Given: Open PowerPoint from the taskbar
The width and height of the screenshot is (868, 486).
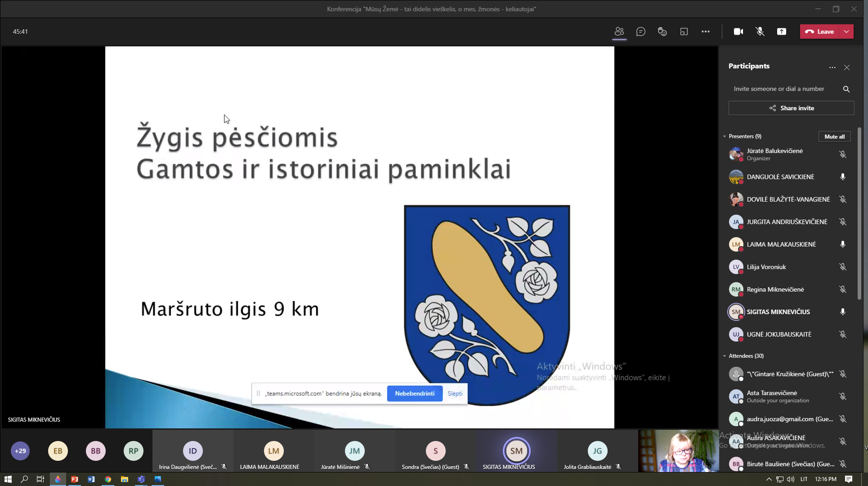Looking at the screenshot, I should tap(75, 479).
